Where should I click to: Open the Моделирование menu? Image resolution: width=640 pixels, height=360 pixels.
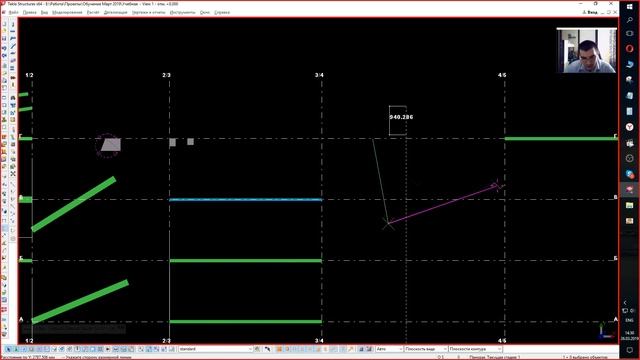(x=67, y=12)
